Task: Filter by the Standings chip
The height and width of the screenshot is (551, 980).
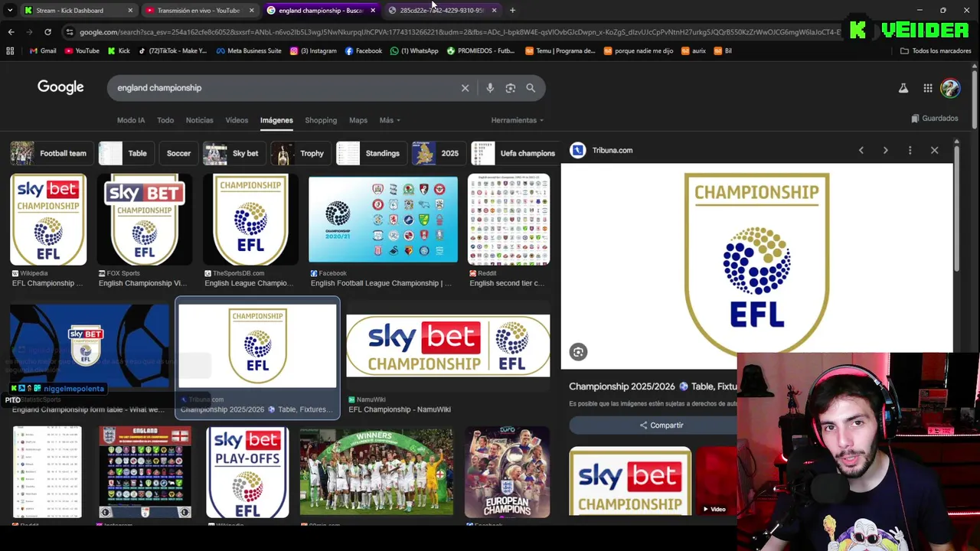Action: 371,153
